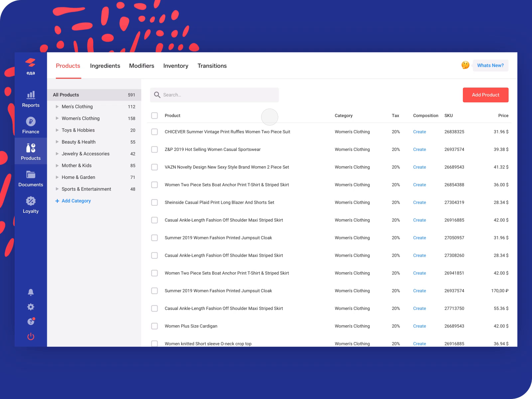The height and width of the screenshot is (399, 532).
Task: Click the notification bell icon
Action: (x=31, y=292)
